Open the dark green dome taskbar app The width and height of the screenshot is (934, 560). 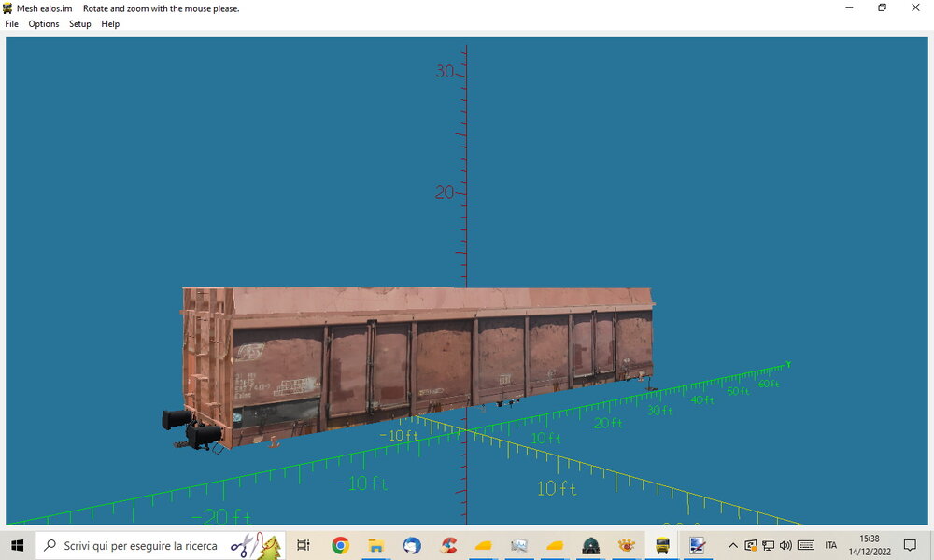(x=590, y=545)
